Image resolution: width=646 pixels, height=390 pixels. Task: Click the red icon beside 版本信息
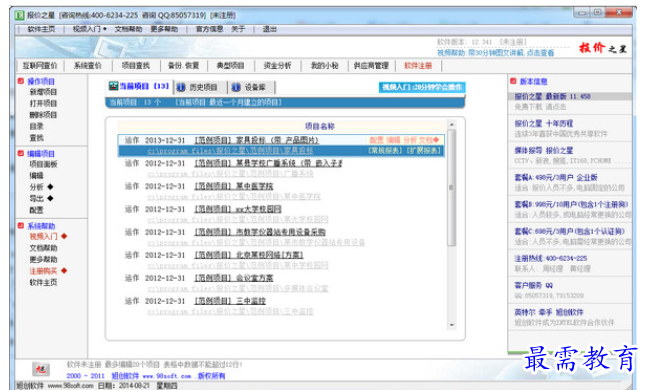point(513,81)
